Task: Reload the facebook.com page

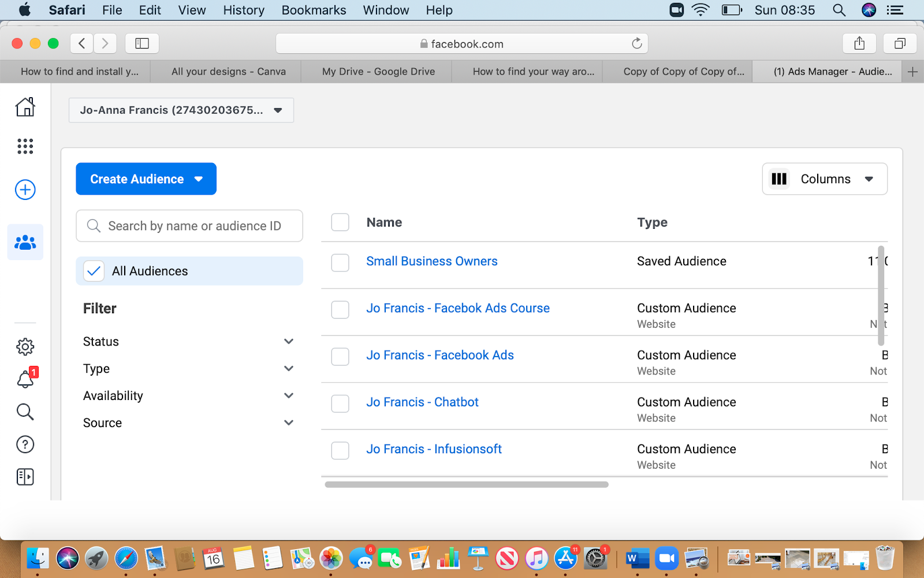Action: tap(637, 43)
